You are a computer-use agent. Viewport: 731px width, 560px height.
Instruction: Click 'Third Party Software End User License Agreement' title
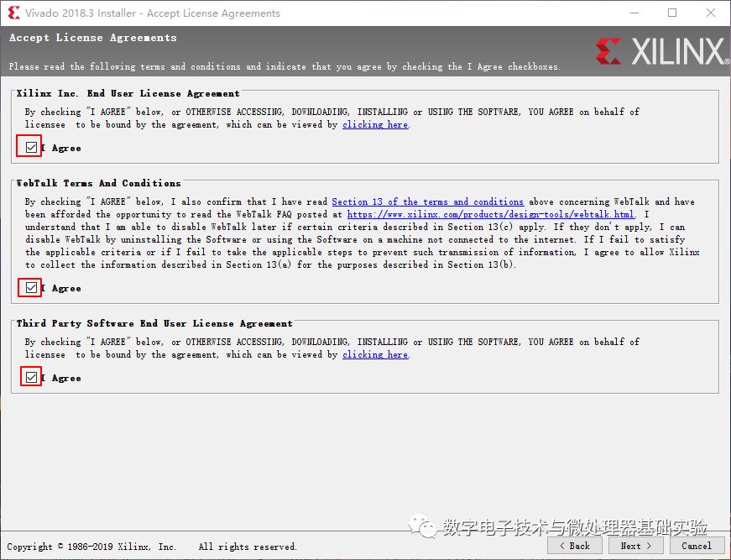[x=154, y=323]
